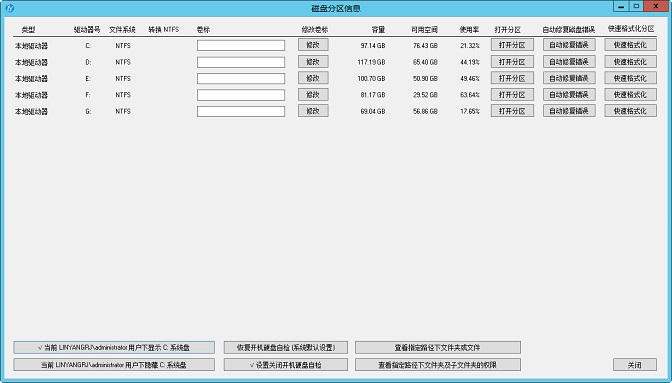Select the drive letter E: cell

coord(88,78)
